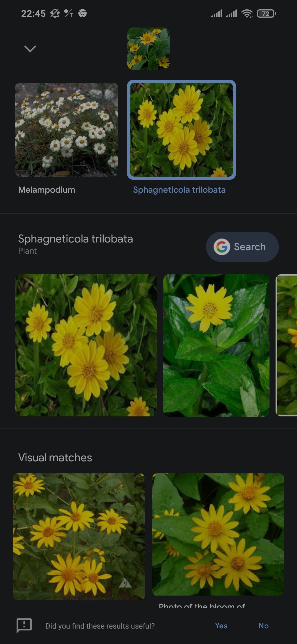
Task: Tap the cropped query flower thumbnail
Action: [148, 49]
